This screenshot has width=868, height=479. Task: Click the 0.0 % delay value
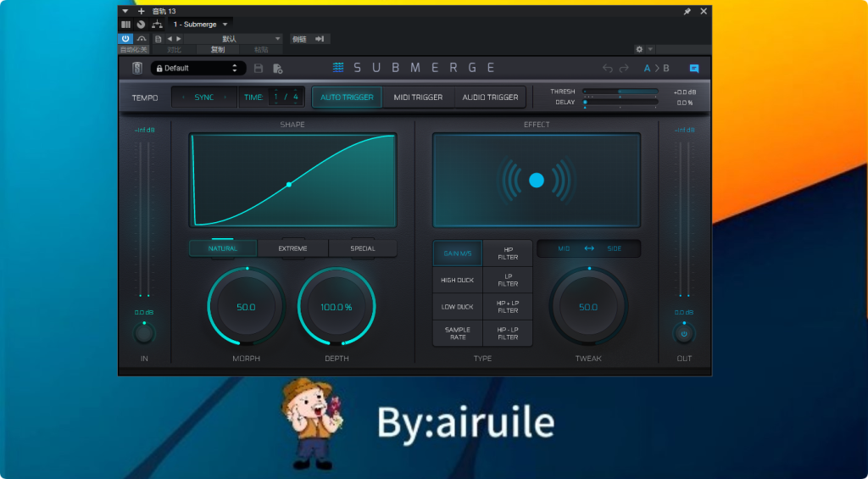685,103
